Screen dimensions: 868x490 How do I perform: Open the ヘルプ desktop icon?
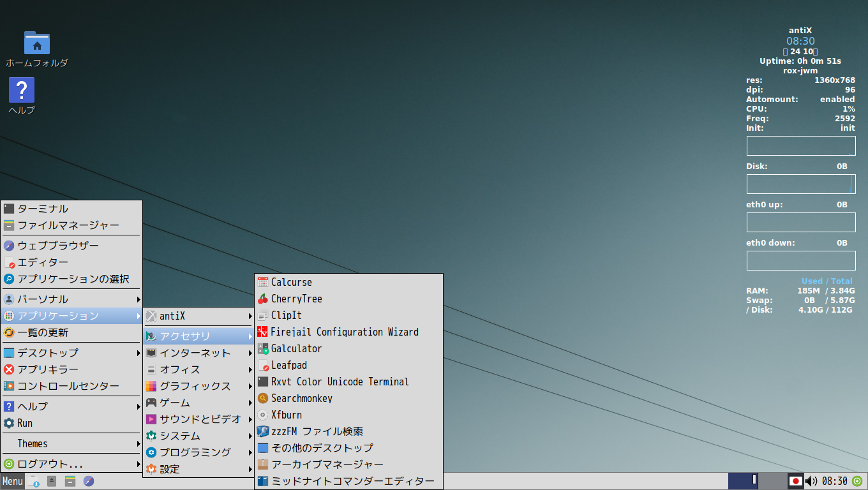tap(22, 96)
